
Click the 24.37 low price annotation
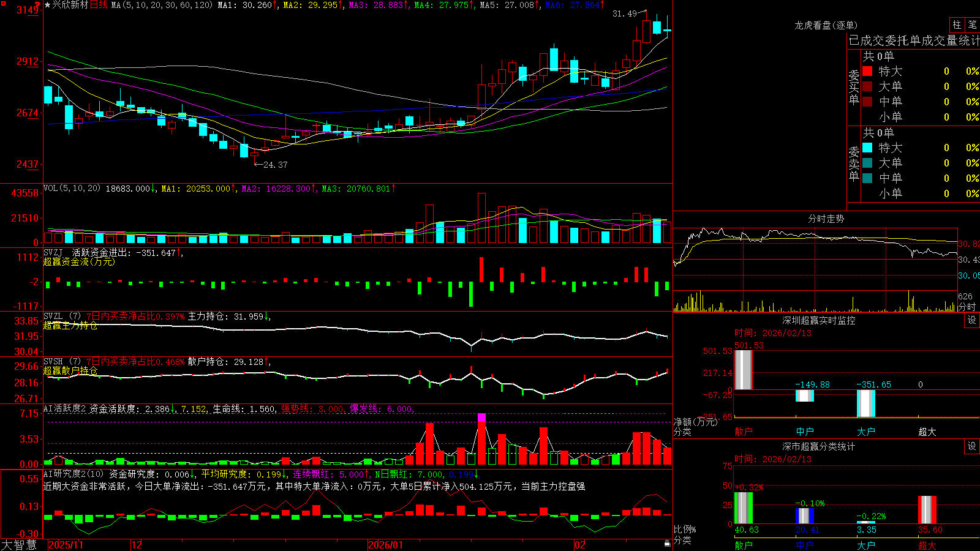coord(275,165)
